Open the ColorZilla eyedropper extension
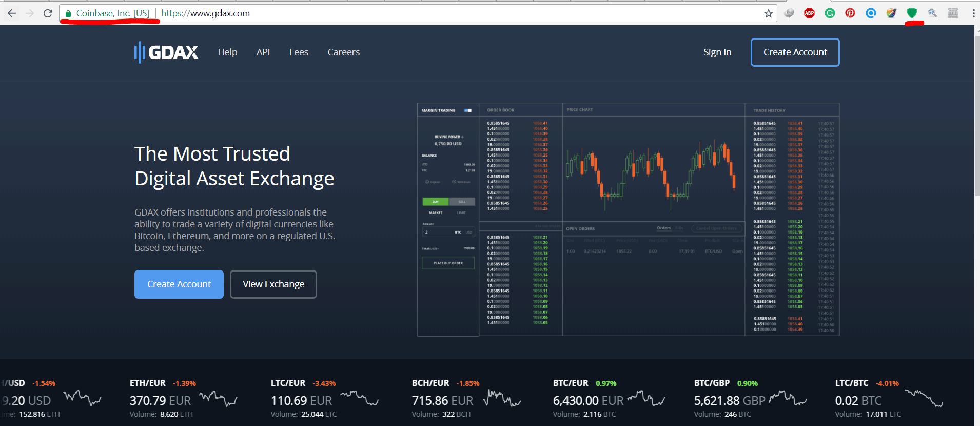 pos(891,13)
